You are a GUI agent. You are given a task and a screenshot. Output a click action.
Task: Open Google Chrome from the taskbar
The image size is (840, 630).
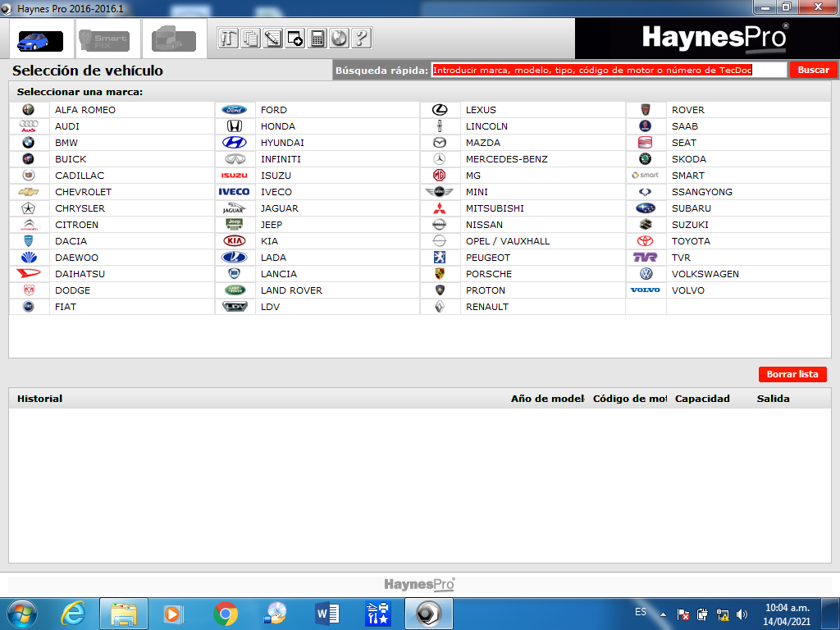(226, 614)
